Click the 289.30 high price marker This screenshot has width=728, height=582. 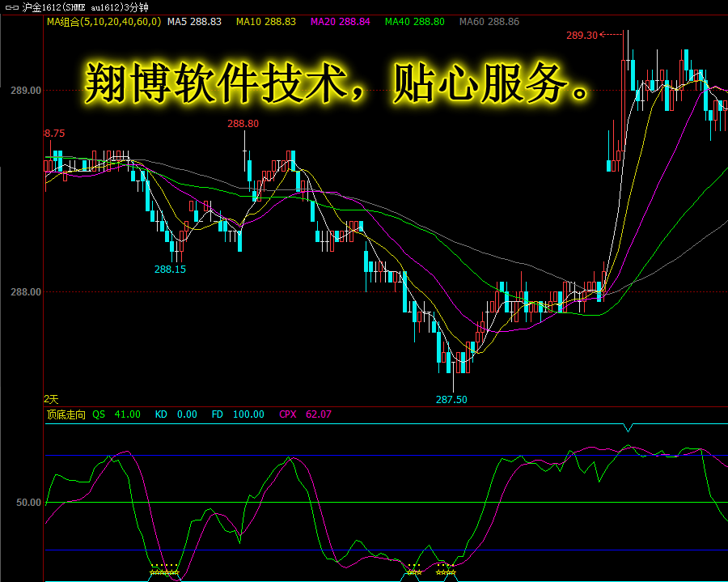pos(582,36)
